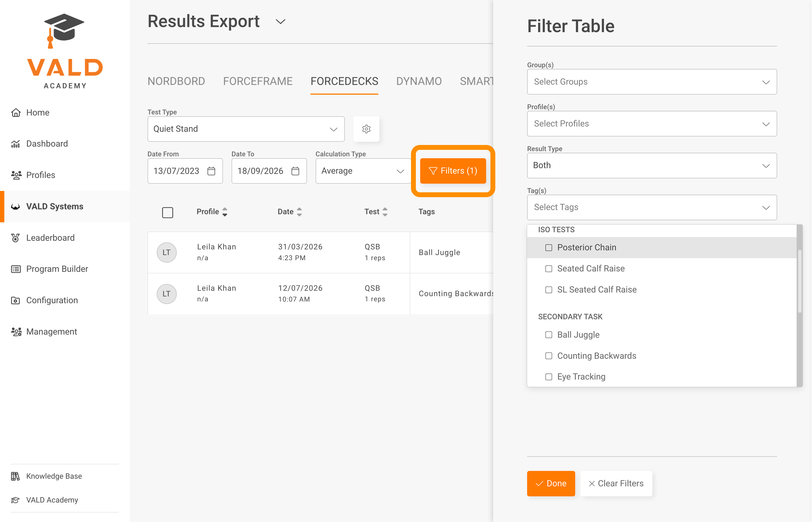Open Profiles from the sidebar

pyautogui.click(x=65, y=175)
